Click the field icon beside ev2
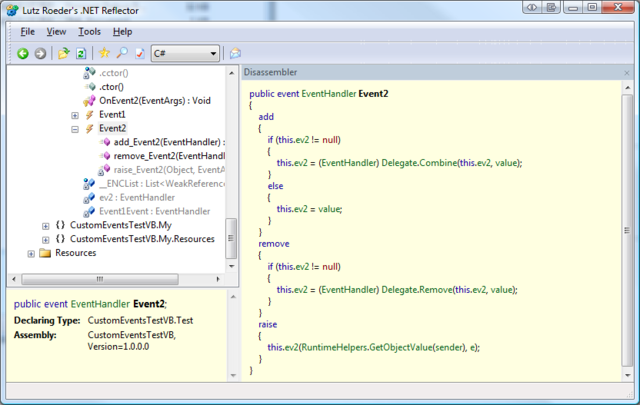 89,198
